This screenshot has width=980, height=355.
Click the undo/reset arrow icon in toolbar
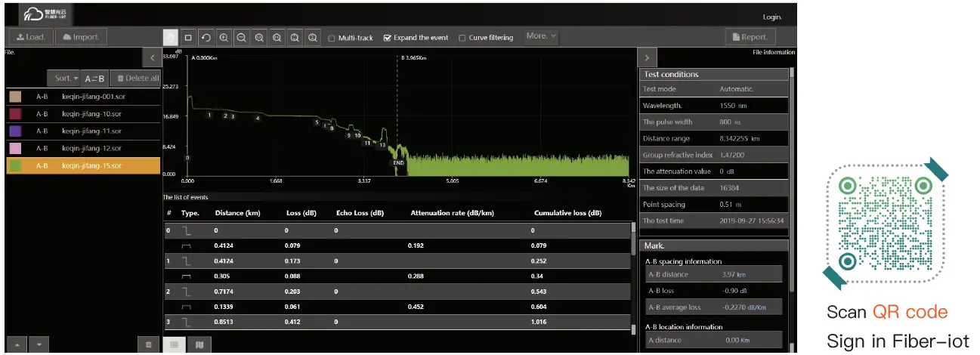pos(206,37)
